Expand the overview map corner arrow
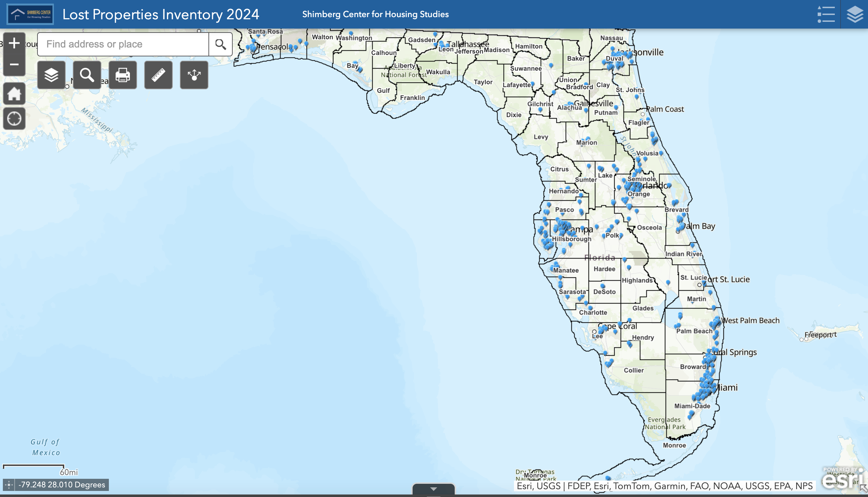 coord(864,488)
